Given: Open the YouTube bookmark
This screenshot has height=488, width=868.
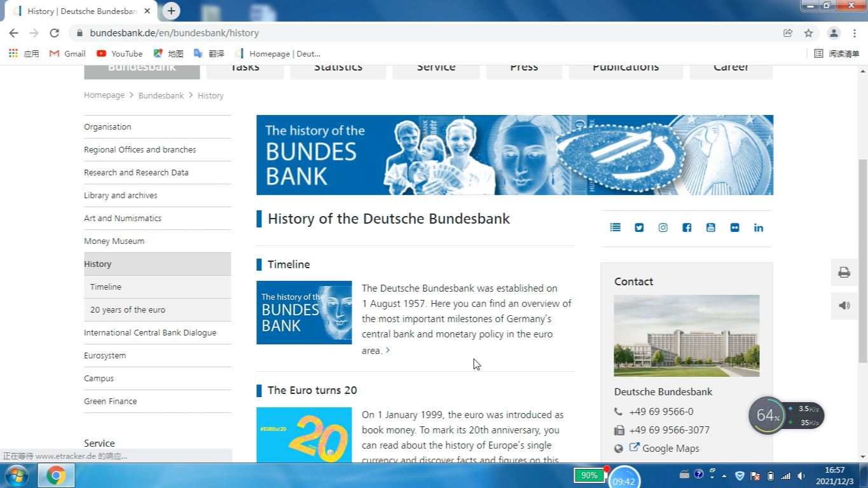Looking at the screenshot, I should coord(120,53).
